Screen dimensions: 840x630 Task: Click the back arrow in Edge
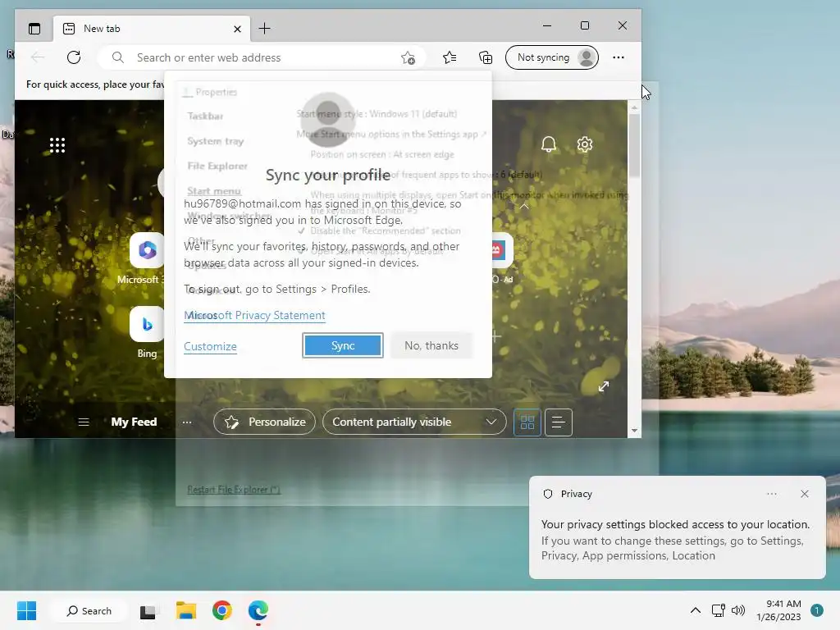coord(38,57)
